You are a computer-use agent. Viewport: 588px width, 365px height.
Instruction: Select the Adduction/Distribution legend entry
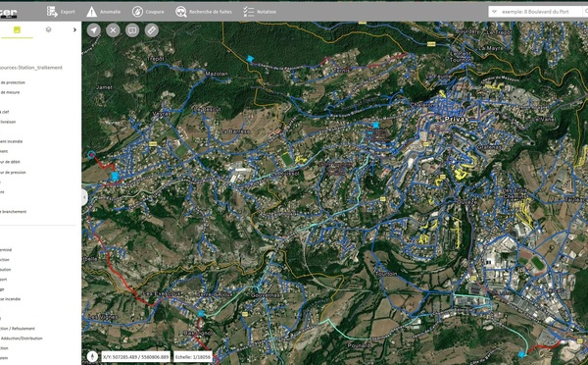pos(22,339)
